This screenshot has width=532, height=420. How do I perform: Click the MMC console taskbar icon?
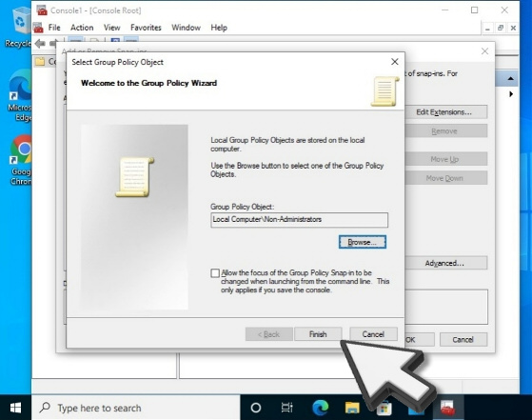tap(448, 408)
